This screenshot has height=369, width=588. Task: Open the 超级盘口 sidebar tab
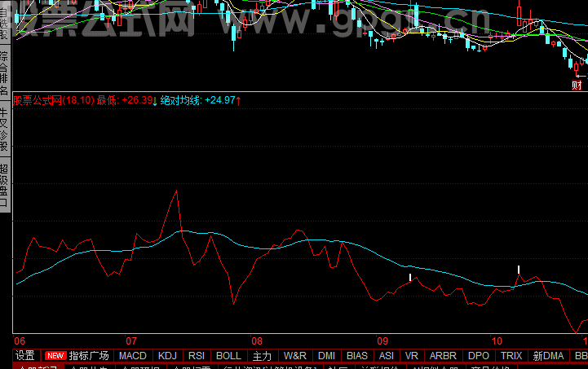4,185
